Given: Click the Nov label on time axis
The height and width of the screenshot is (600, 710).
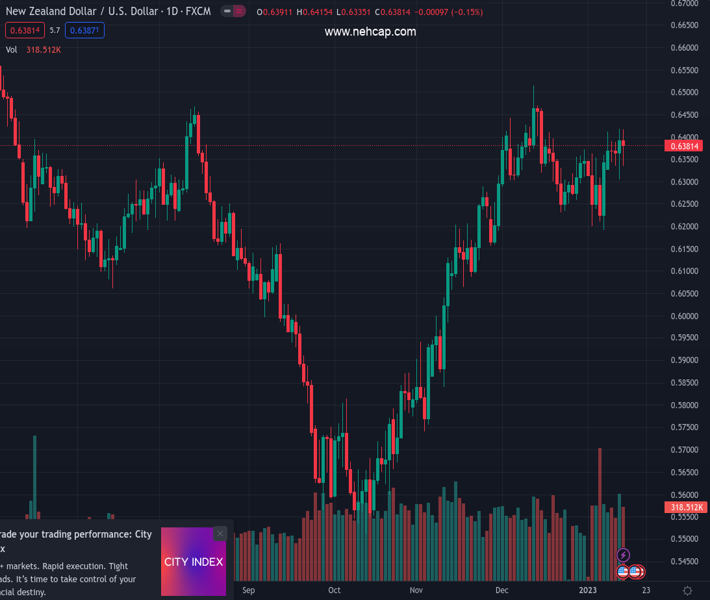Looking at the screenshot, I should tap(417, 590).
